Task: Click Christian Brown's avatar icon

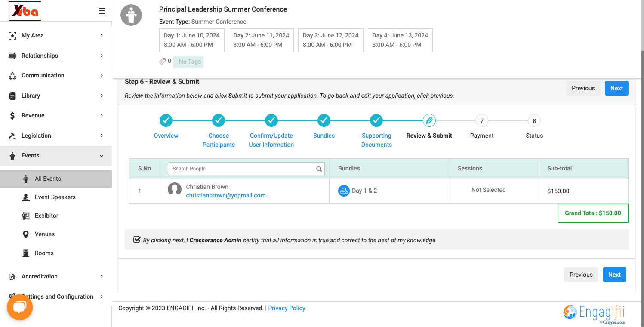Action: click(x=174, y=189)
